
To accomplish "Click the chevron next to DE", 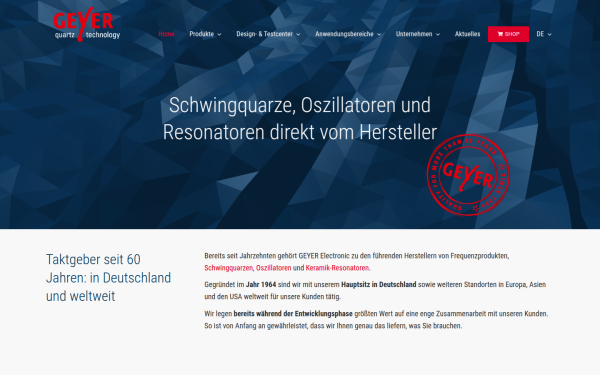I will pos(549,34).
